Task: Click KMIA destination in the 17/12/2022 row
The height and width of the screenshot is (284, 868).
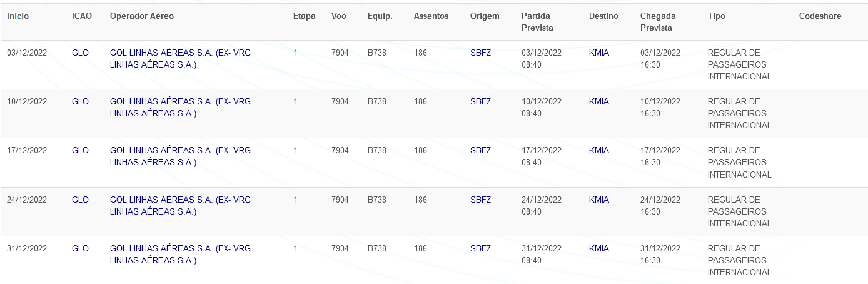Action: [x=598, y=150]
